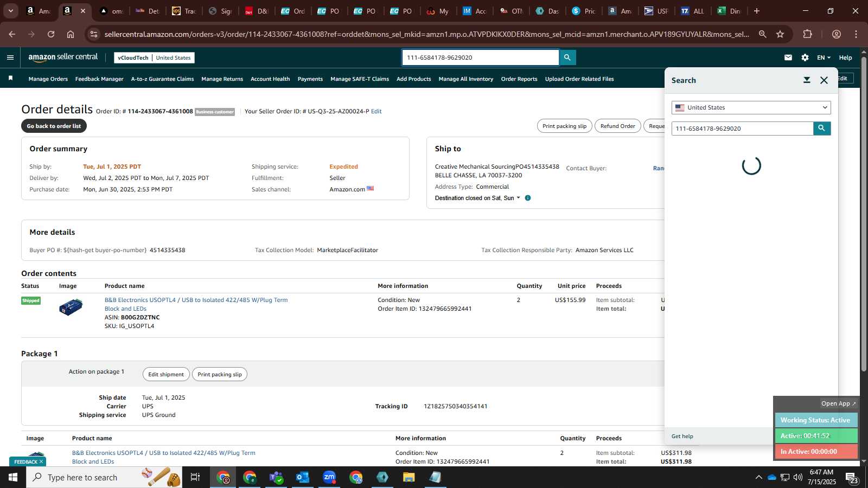Viewport: 868px width, 488px height.
Task: Open Task View in the taskbar
Action: (195, 477)
